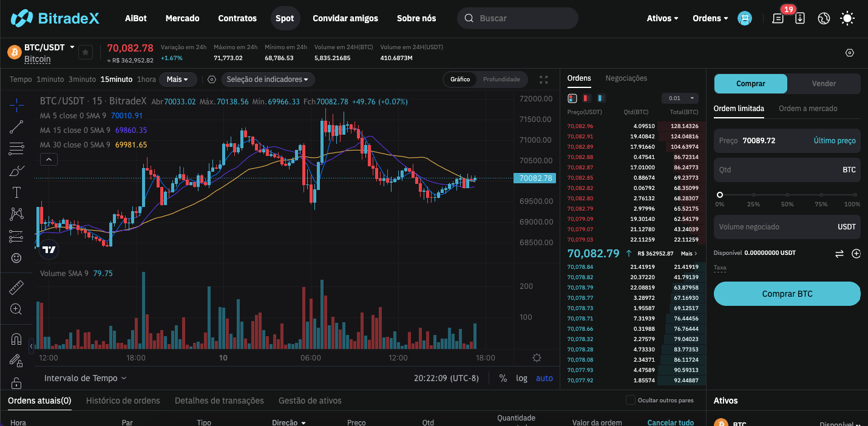868x426 pixels.
Task: Add BTC/USDT to favorites with star
Action: 86,53
